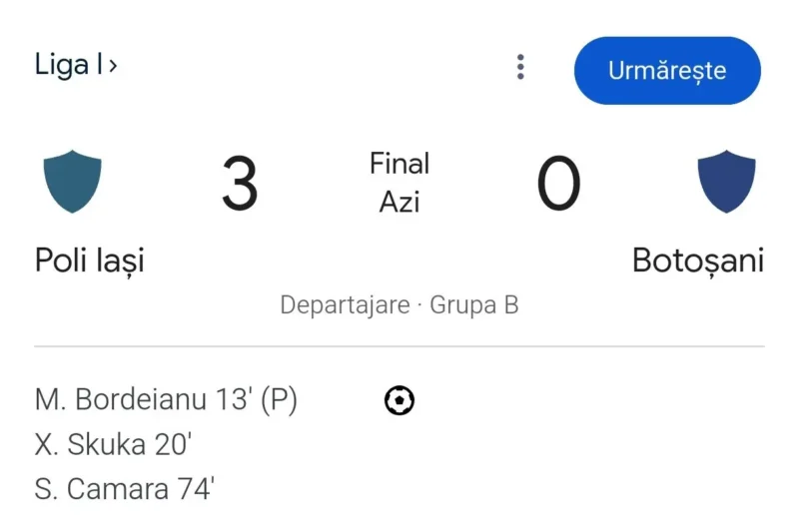Click Poli Iași's score of 3
This screenshot has width=799, height=532.
[x=240, y=185]
